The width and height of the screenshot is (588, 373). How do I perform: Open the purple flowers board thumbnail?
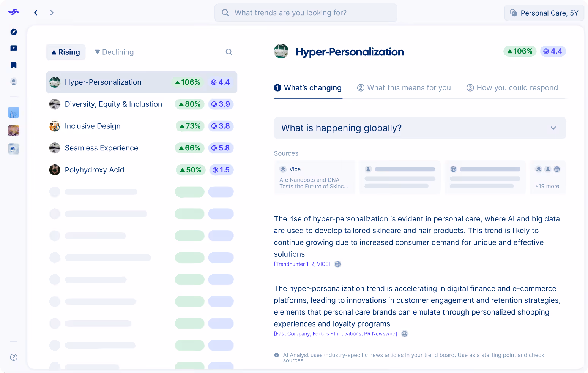[14, 131]
